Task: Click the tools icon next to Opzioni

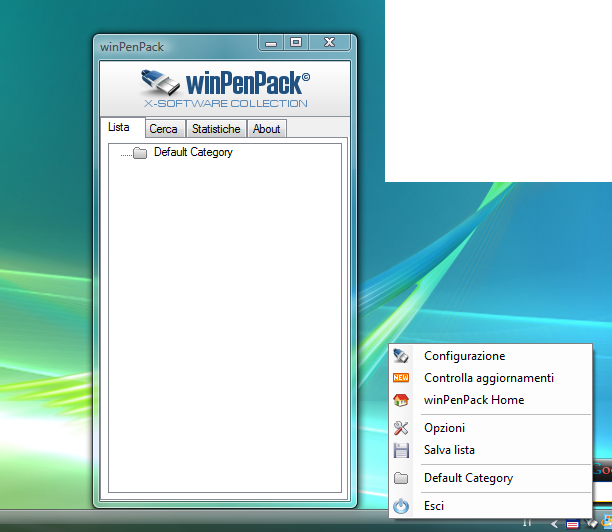Action: click(401, 428)
